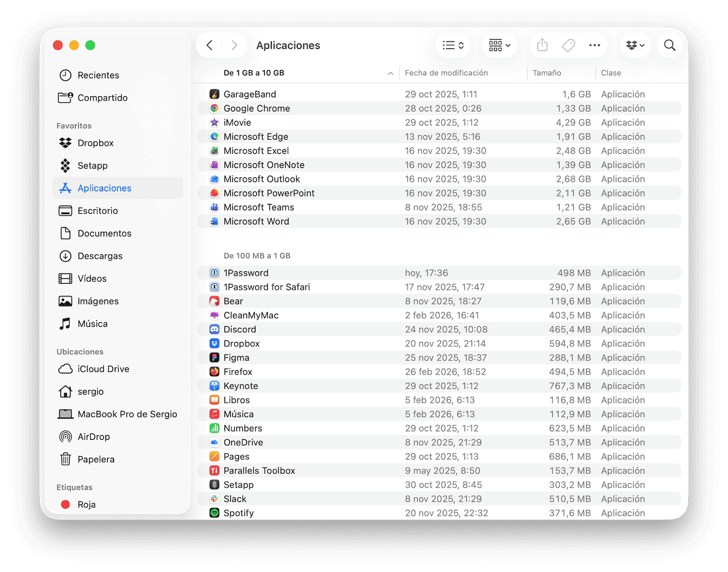Click the Figma app icon
The image size is (728, 572).
click(x=215, y=358)
